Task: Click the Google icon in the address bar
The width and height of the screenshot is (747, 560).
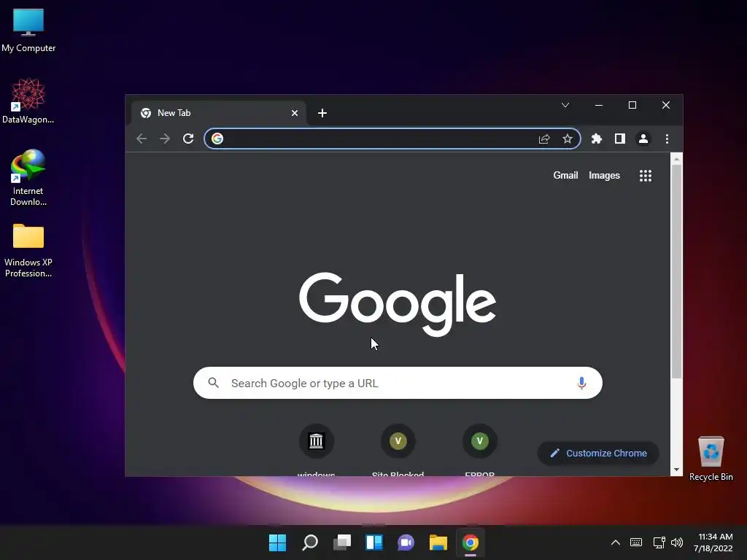Action: (x=217, y=139)
